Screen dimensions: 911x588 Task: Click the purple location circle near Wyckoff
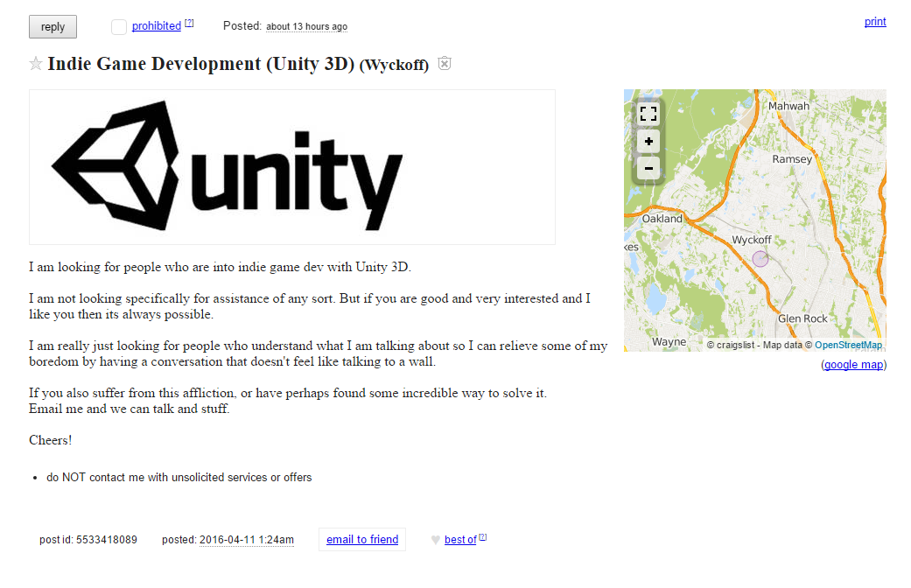(x=760, y=258)
